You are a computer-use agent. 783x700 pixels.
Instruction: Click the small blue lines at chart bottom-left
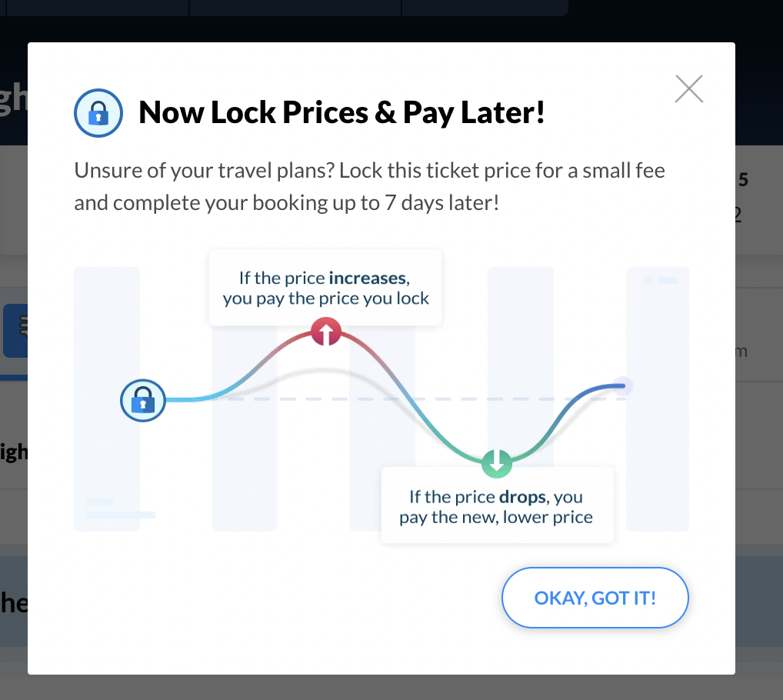[119, 509]
